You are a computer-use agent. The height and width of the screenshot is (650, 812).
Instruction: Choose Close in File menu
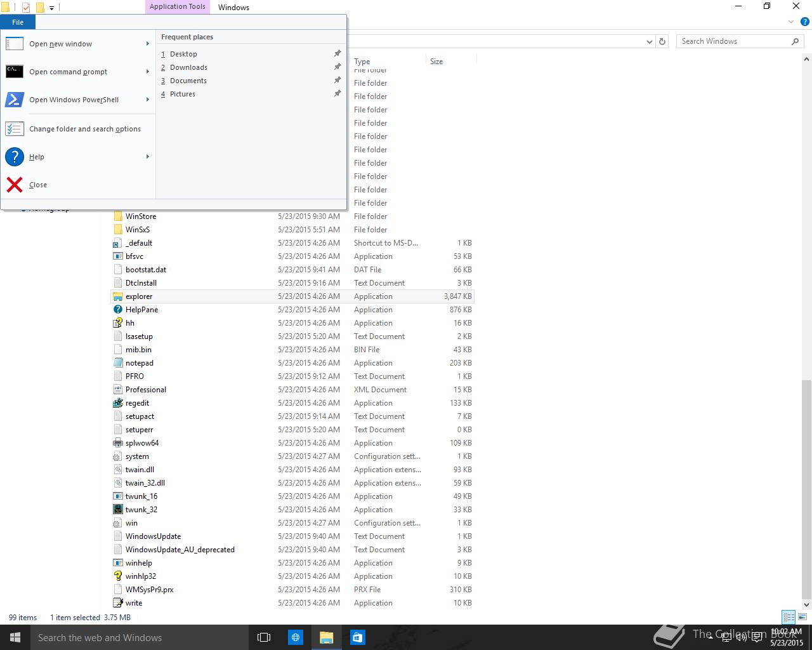coord(78,185)
